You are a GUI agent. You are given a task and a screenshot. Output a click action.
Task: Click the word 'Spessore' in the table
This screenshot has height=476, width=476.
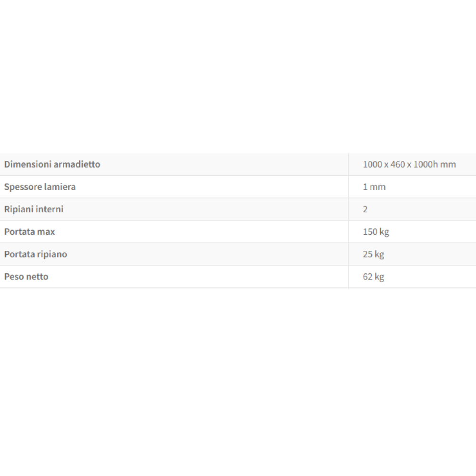click(22, 187)
